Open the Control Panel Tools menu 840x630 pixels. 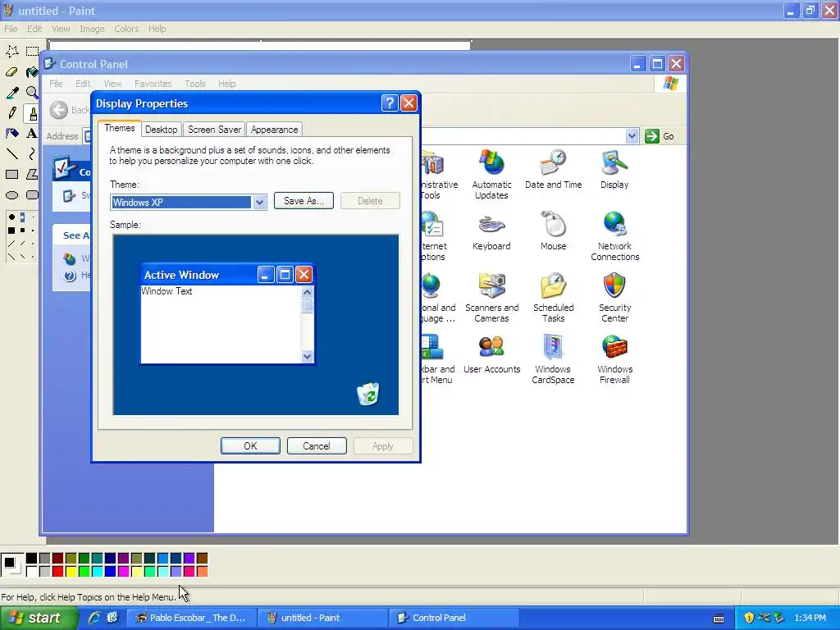195,84
